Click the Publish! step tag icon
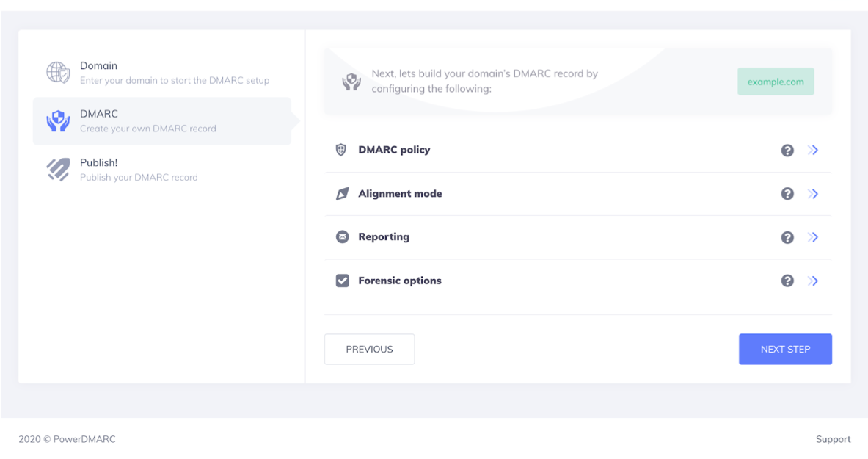The image size is (868, 459). (x=57, y=170)
